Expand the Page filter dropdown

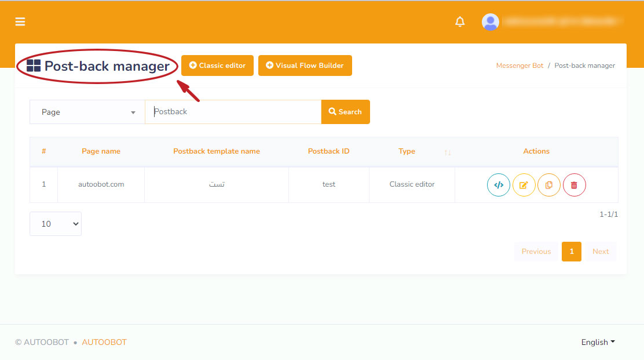pyautogui.click(x=87, y=112)
